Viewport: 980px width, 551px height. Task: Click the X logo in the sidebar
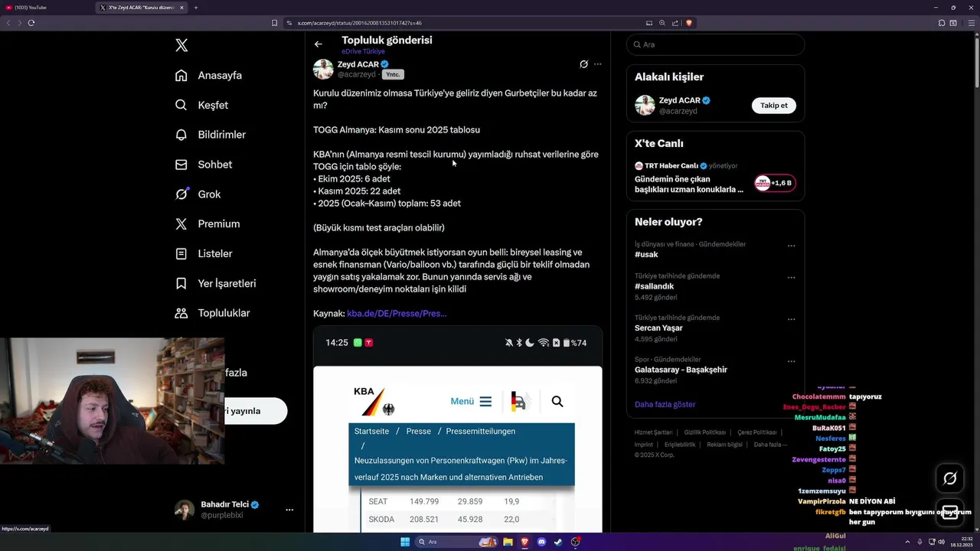181,45
